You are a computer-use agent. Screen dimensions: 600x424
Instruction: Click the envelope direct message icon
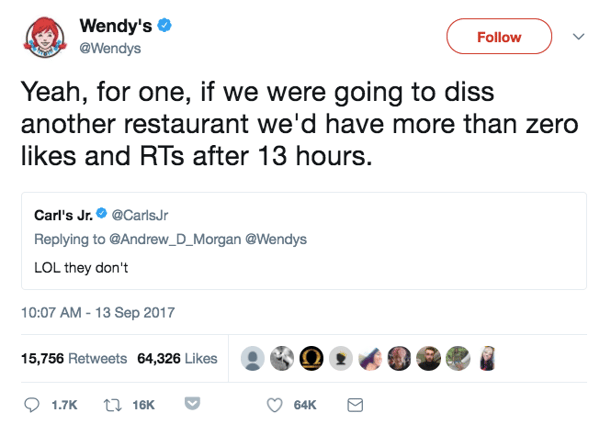pyautogui.click(x=354, y=404)
